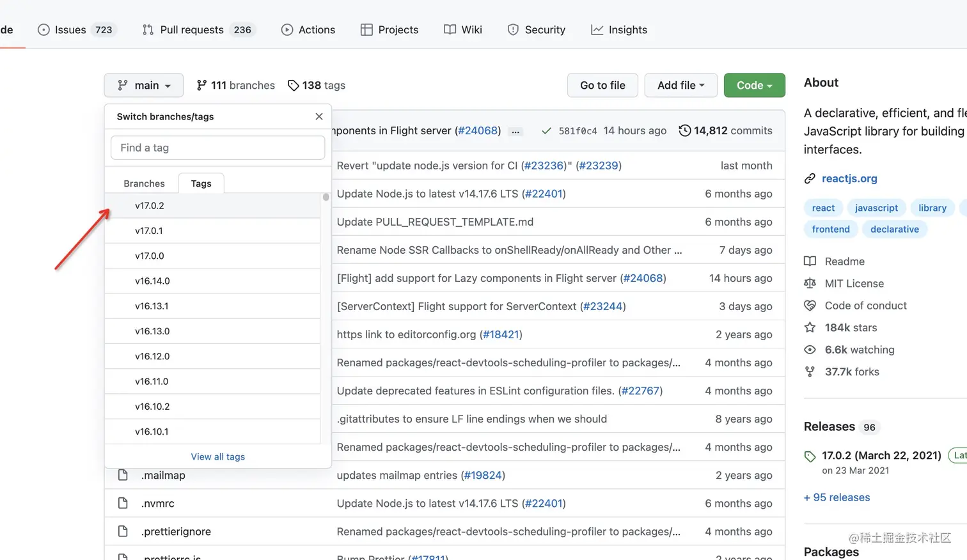
Task: Click the commit status checkmark icon
Action: point(546,130)
